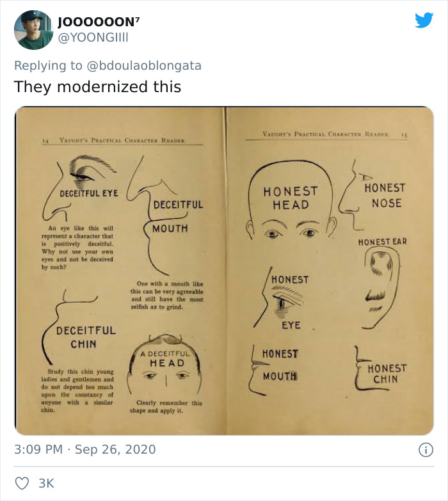Screen dimensions: 448x501
Task: Click the Twitter bird logo
Action: click(424, 20)
